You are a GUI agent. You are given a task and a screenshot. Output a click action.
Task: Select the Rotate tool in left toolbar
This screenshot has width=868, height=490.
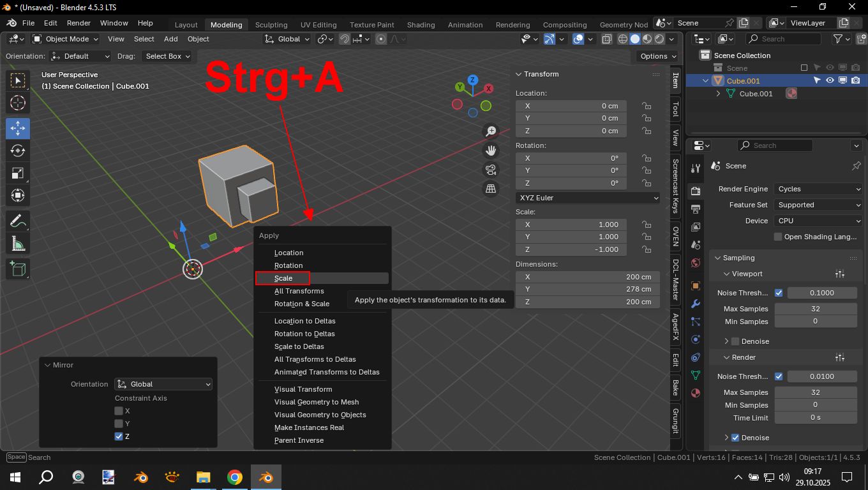(x=18, y=151)
